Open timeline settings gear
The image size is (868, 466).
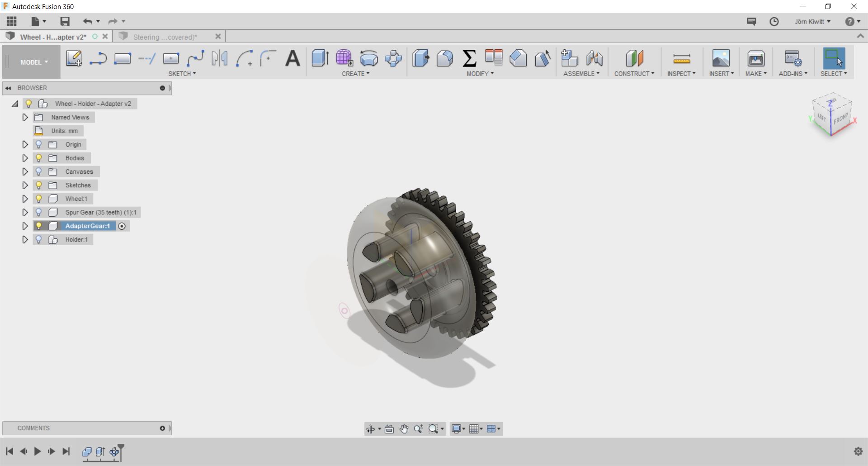(x=858, y=451)
